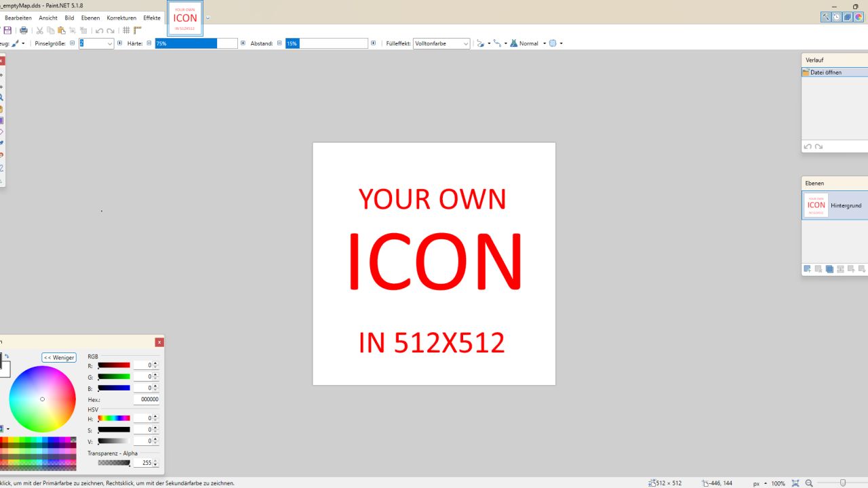Open the Fülleffekt Volltonfarbe dropdown
Image resolution: width=868 pixels, height=488 pixels.
pyautogui.click(x=466, y=43)
